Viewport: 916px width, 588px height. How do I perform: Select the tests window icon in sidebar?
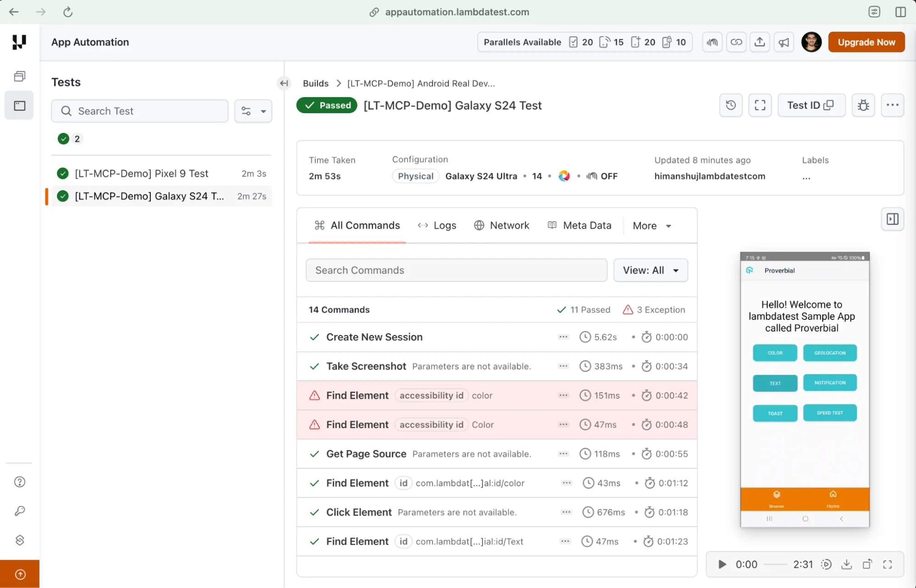click(x=19, y=106)
